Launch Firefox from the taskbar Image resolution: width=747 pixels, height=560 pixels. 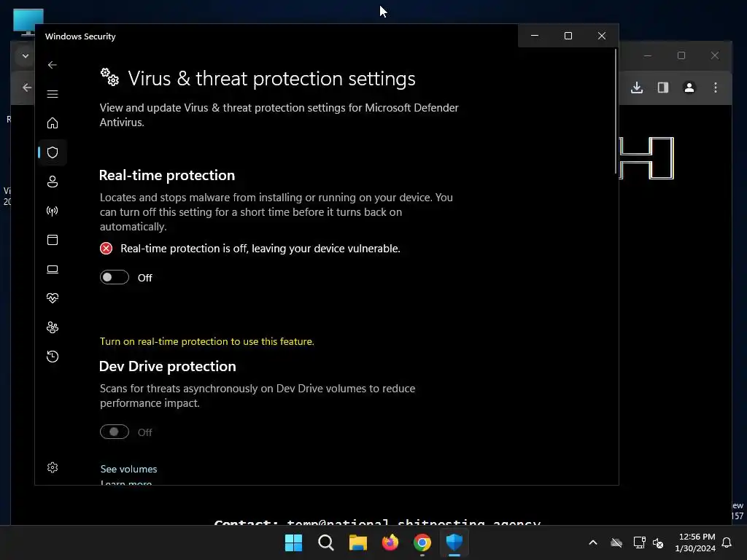tap(390, 542)
